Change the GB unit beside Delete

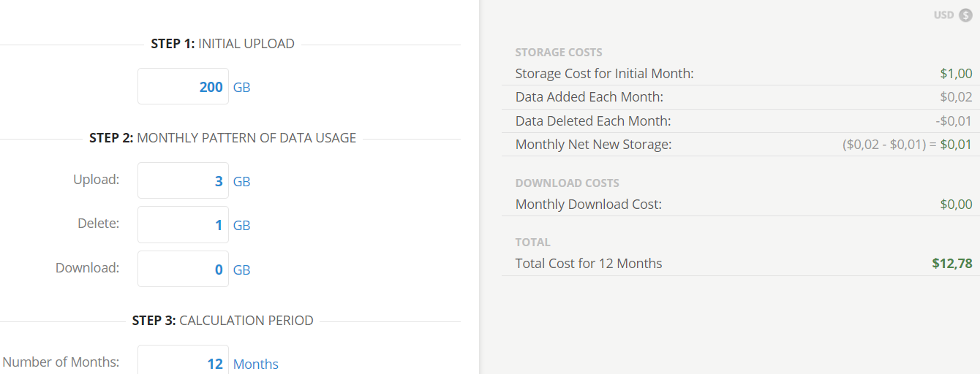click(241, 226)
